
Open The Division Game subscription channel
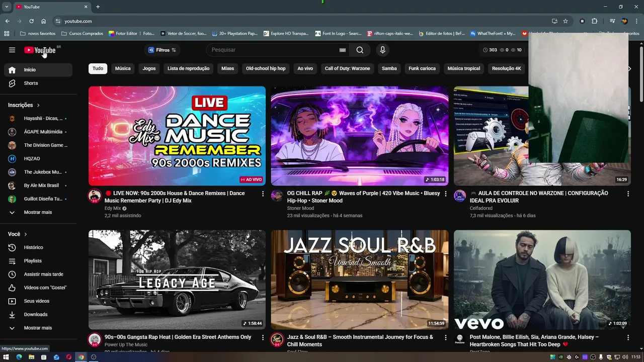coord(38,145)
